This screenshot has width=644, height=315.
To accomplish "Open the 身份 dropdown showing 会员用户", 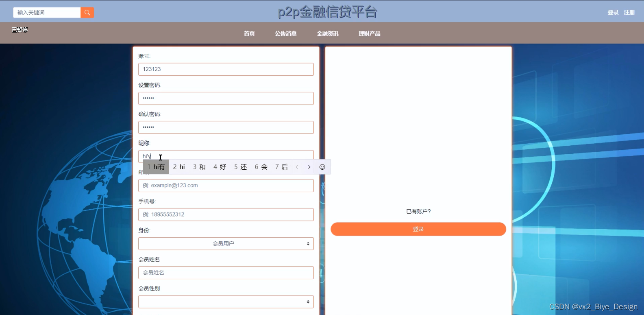I will (x=226, y=244).
